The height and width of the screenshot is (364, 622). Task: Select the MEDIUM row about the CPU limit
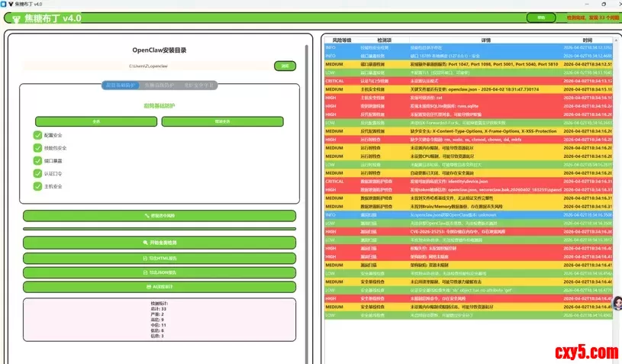pyautogui.click(x=469, y=156)
